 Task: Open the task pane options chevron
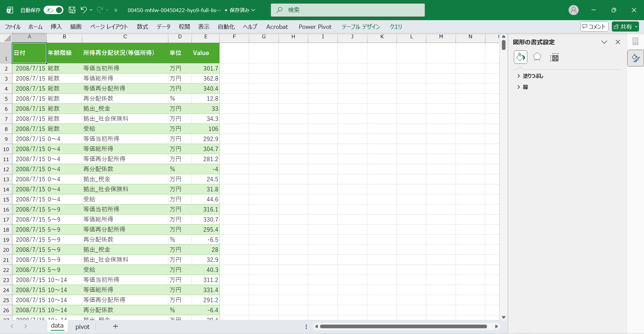(604, 42)
